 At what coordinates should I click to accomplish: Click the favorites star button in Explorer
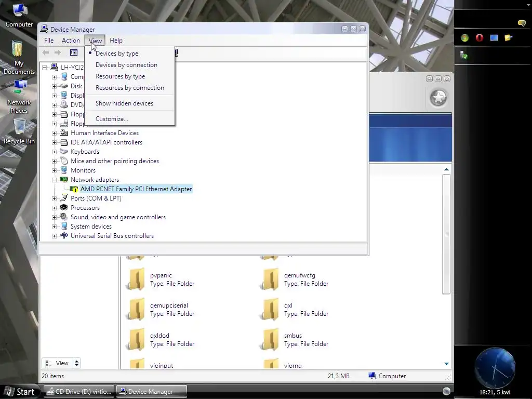click(x=438, y=98)
